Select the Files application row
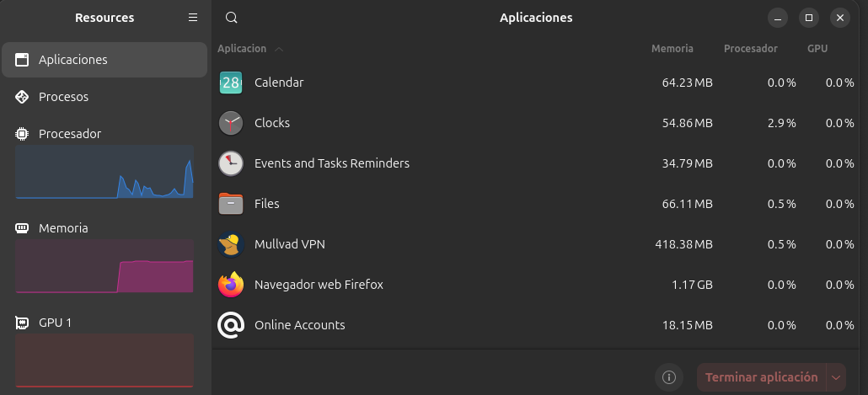Viewport: 868px width, 395px height. click(x=537, y=204)
